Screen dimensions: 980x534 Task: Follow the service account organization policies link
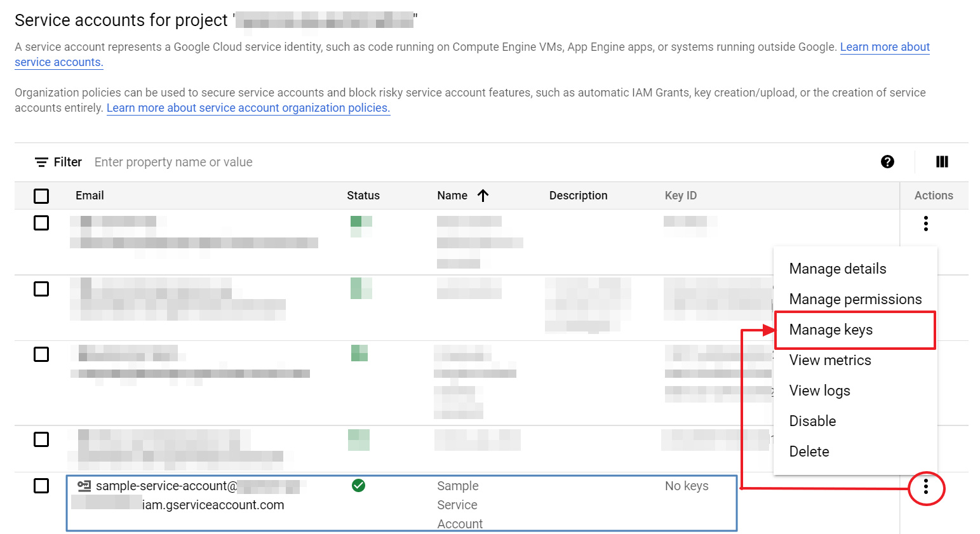pyautogui.click(x=248, y=108)
